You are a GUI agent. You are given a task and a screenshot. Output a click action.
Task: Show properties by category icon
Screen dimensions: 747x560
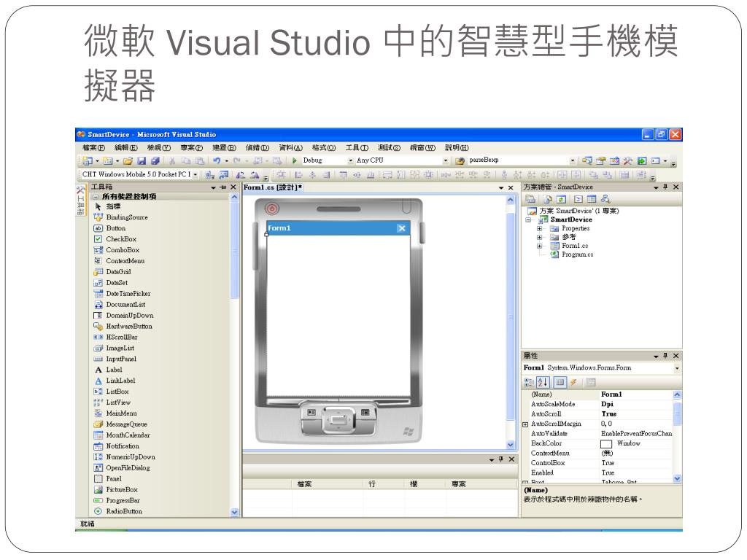[529, 382]
